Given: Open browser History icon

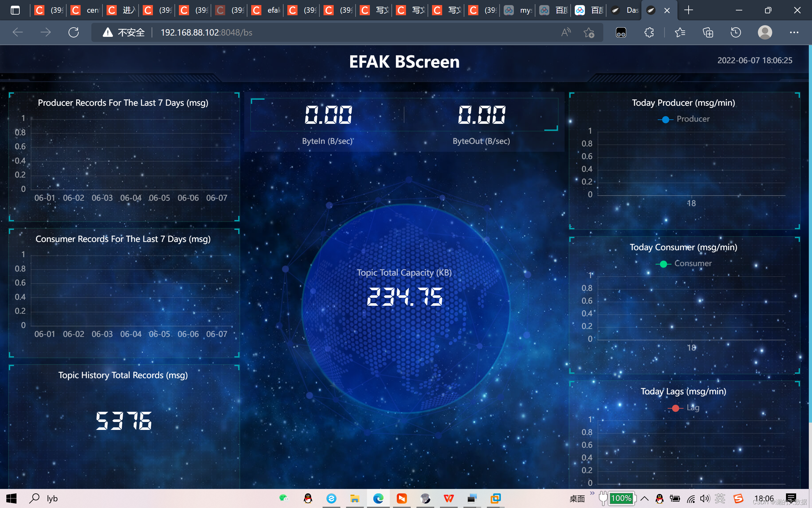Looking at the screenshot, I should click(736, 32).
